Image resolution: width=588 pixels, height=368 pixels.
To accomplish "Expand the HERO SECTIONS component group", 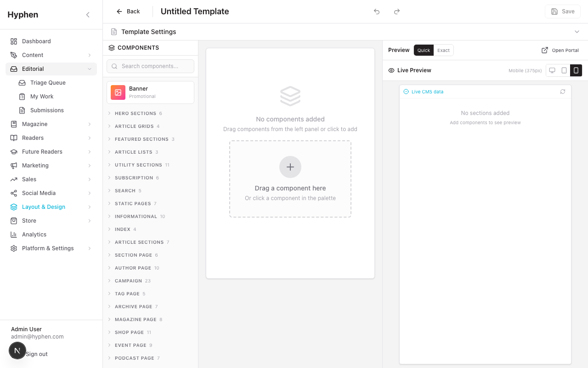I will point(135,113).
